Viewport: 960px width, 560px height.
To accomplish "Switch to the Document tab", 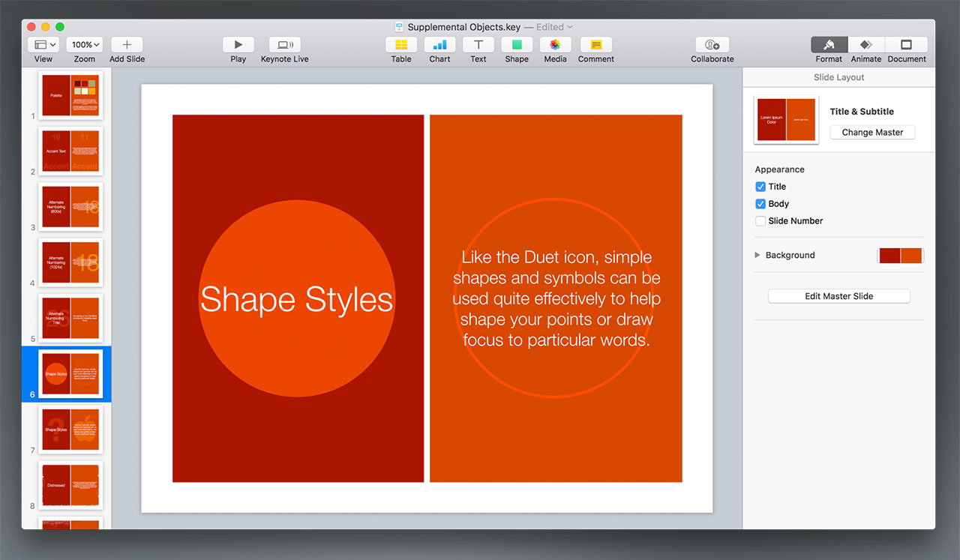I will click(906, 45).
